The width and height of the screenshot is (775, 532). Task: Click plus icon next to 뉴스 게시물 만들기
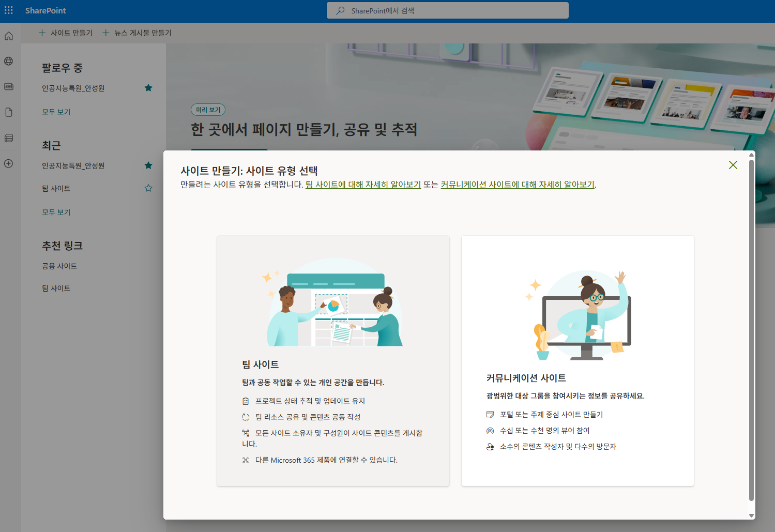(x=106, y=33)
